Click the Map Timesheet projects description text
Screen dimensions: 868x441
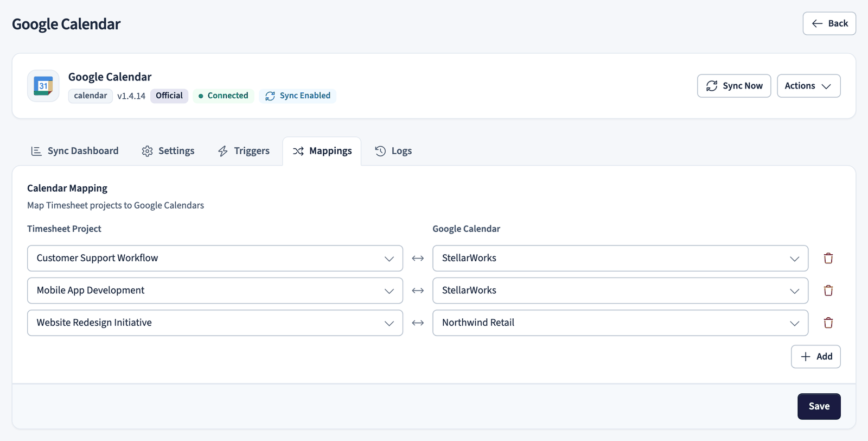coord(116,205)
